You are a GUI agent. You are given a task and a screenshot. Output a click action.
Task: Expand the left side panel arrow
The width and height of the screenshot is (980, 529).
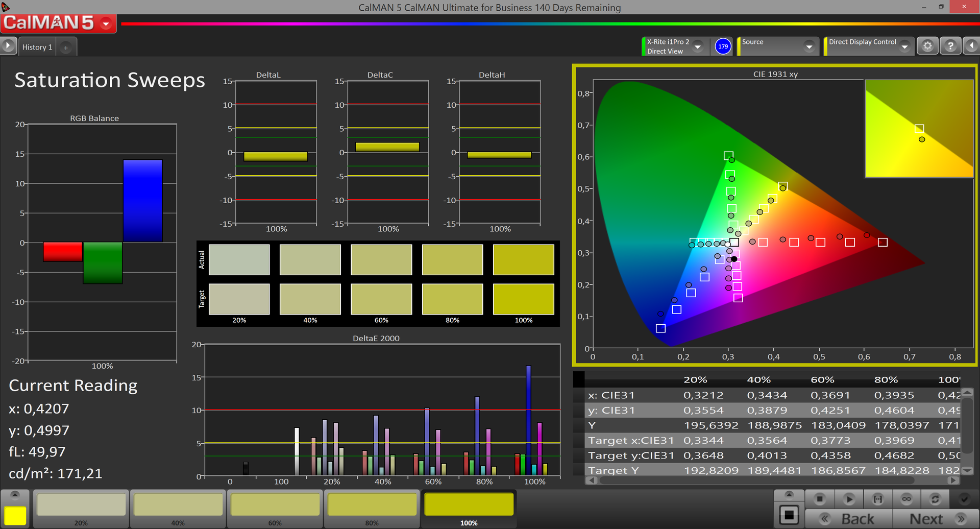click(8, 46)
